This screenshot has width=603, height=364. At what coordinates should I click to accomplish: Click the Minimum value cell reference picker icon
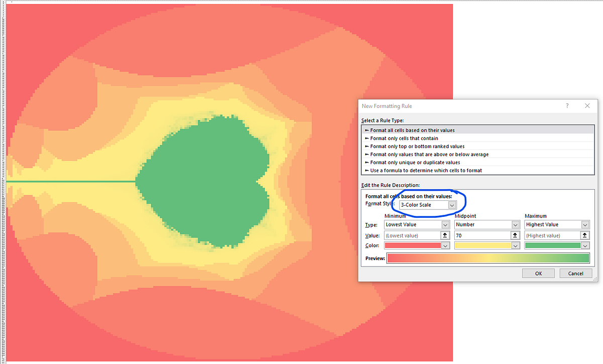[x=445, y=235]
